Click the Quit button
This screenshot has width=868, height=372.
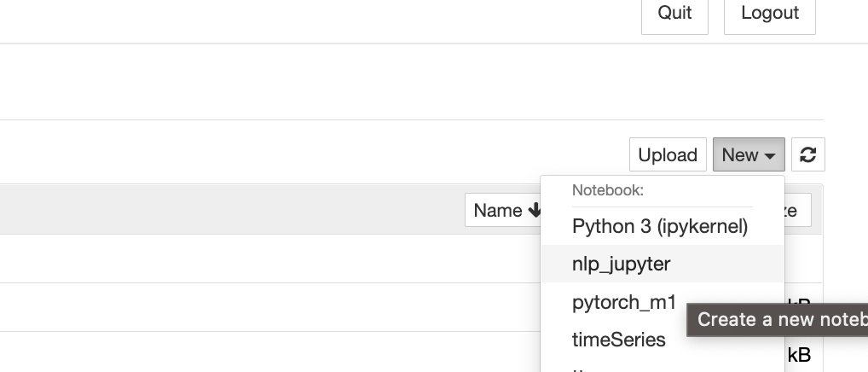coord(674,14)
